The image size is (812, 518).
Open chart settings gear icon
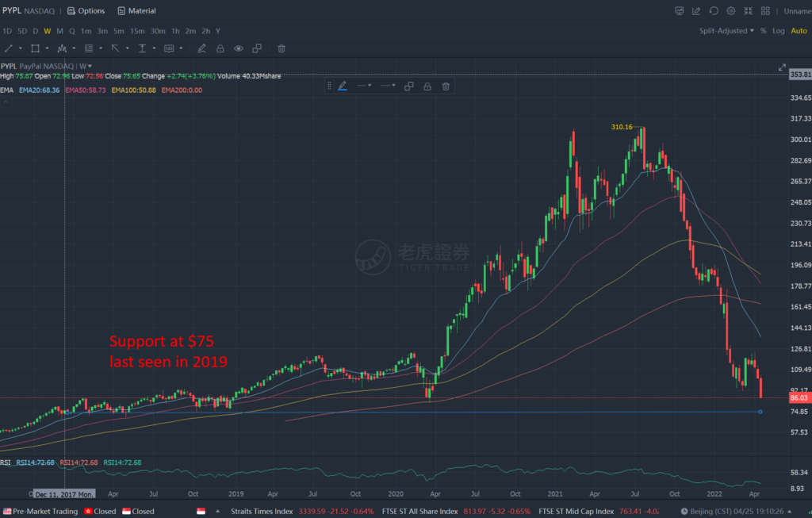point(730,11)
